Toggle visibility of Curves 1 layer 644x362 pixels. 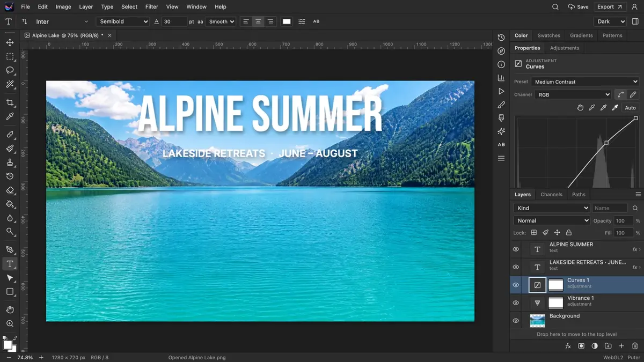[x=516, y=285]
